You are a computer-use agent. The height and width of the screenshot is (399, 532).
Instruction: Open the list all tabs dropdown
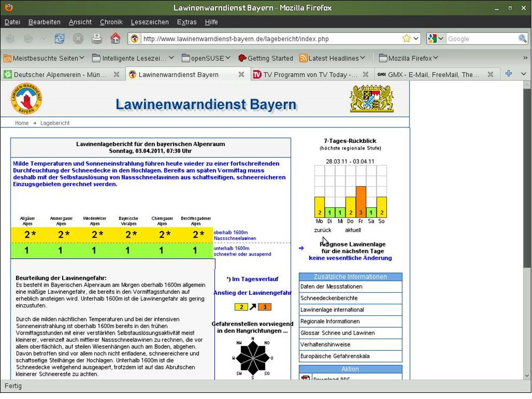click(524, 74)
